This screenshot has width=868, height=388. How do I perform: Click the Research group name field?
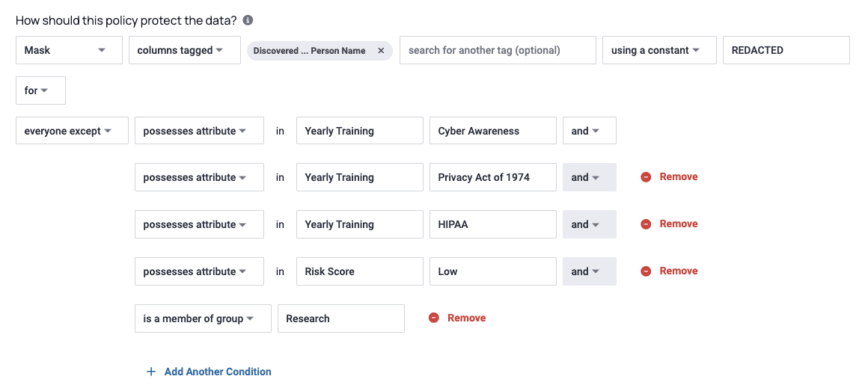pos(341,318)
